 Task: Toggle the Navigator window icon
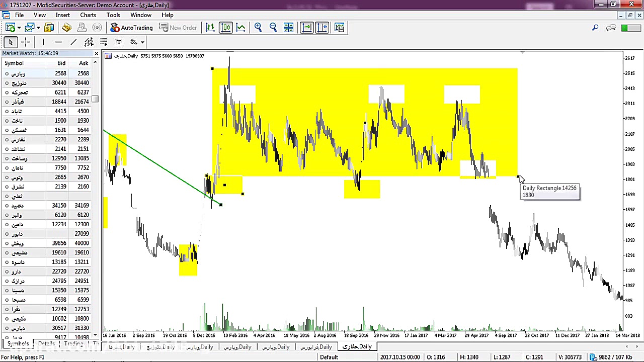click(67, 28)
